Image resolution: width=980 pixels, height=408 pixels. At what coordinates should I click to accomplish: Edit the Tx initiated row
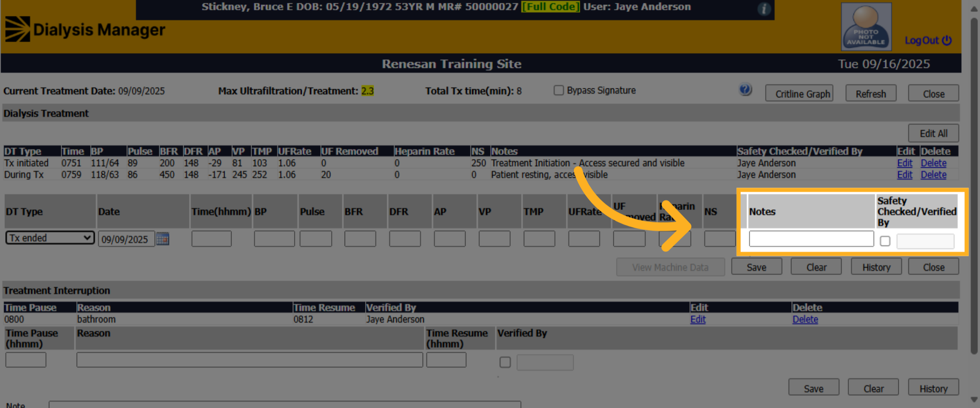(904, 163)
